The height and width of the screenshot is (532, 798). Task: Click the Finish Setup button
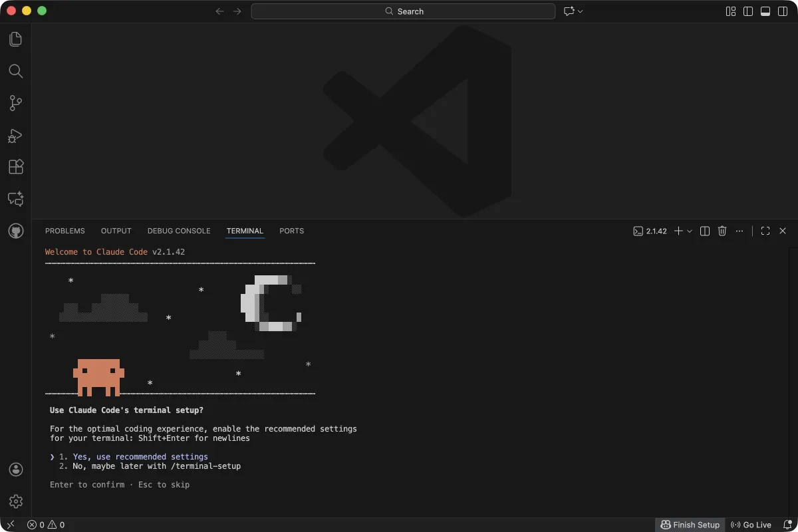[x=690, y=525]
